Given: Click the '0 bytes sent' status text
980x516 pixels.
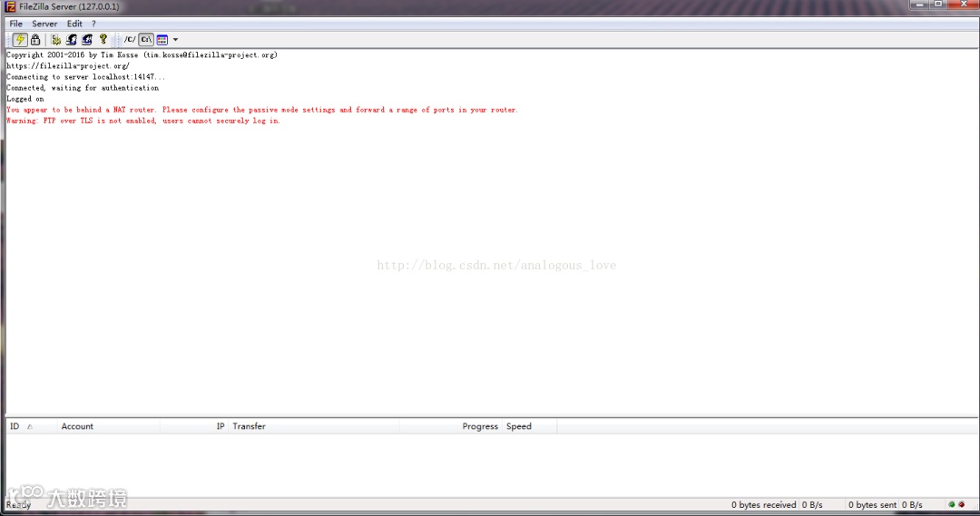Looking at the screenshot, I should coord(873,505).
